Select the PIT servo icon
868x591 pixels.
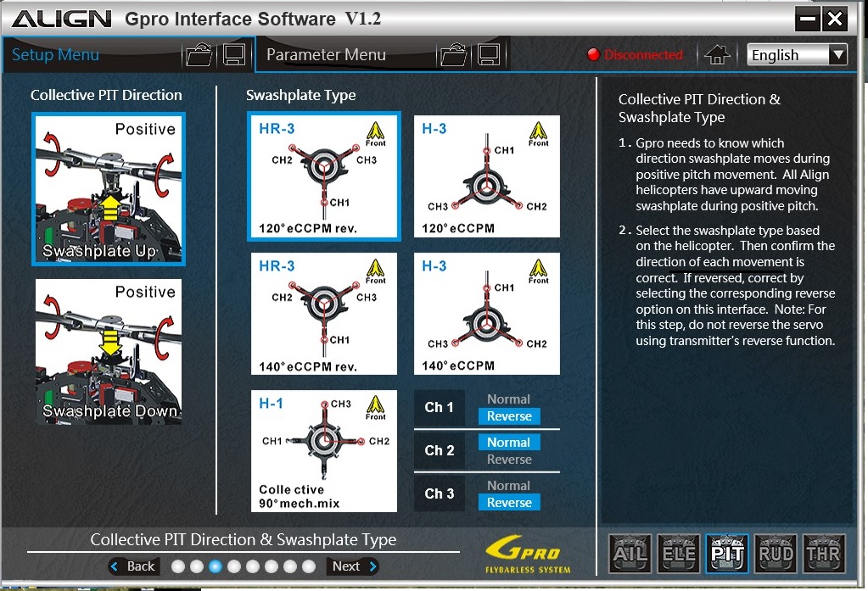(x=727, y=554)
